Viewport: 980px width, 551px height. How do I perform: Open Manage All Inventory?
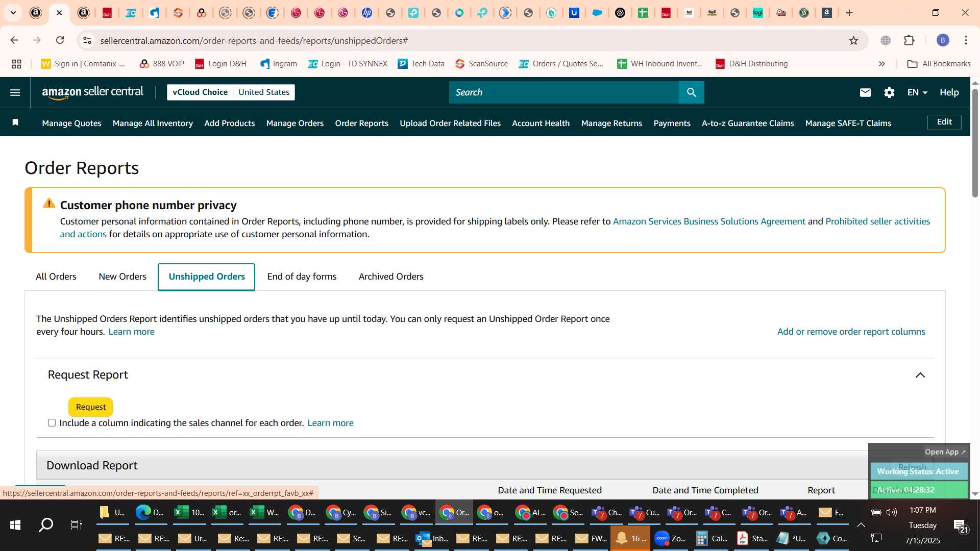pyautogui.click(x=153, y=123)
